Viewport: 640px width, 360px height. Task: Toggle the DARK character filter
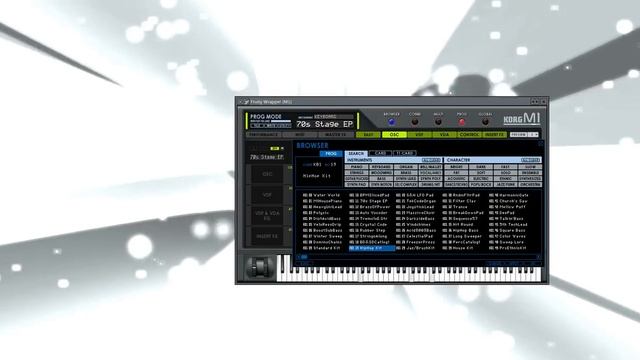coord(481,167)
